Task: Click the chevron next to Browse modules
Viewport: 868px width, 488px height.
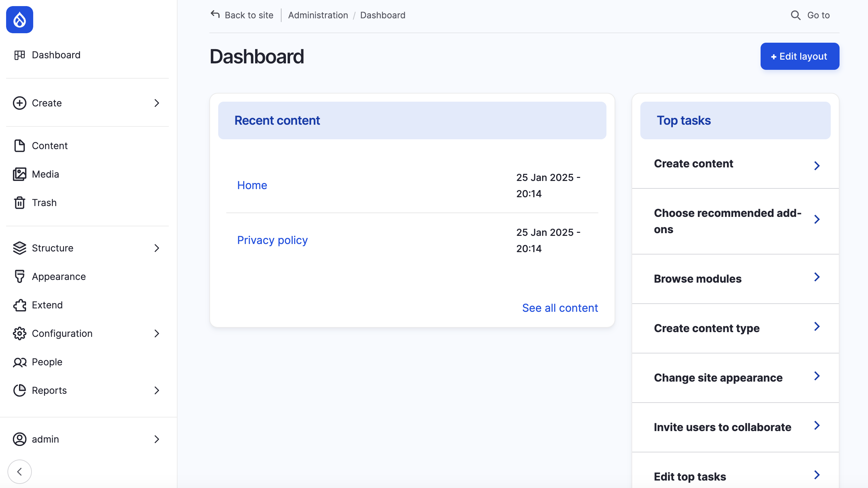Action: click(817, 277)
